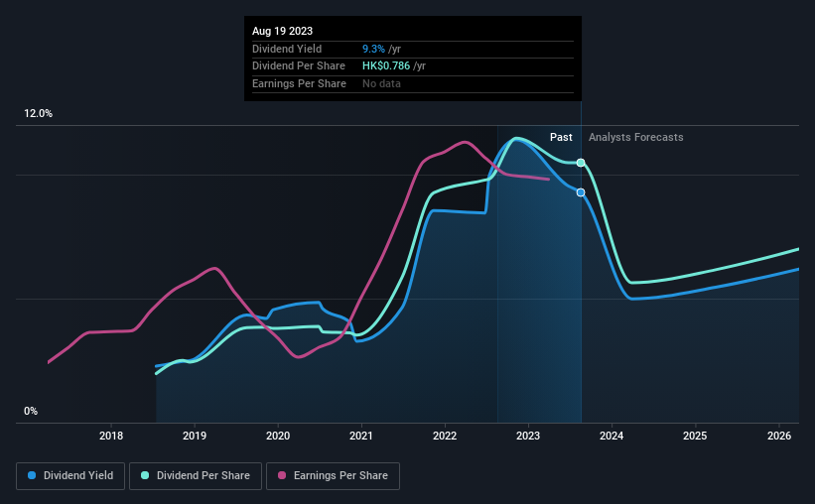Click the tooltip 'Dividend Yield' row label
Viewport: 815px width, 504px height.
(287, 49)
